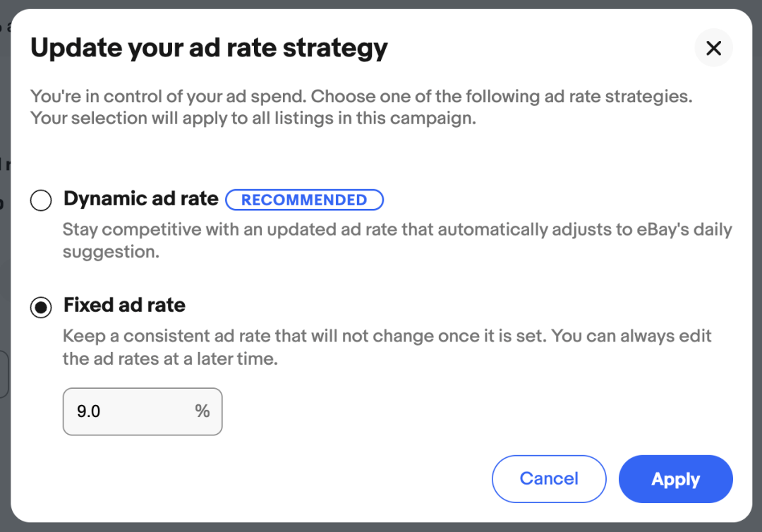Select the Fixed ad rate radio button

[41, 308]
